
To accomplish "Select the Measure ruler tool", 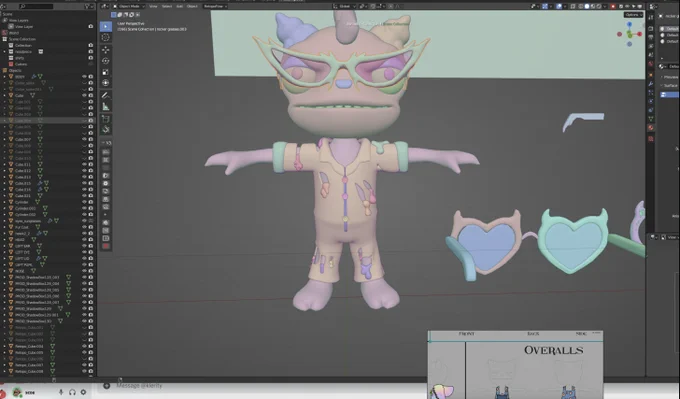I will pyautogui.click(x=105, y=106).
